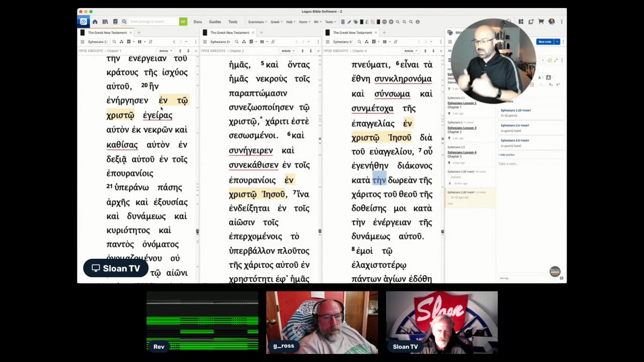644x362 pixels.
Task: Toggle parallel resources in Ephesians 2 pane
Action: pyautogui.click(x=273, y=42)
